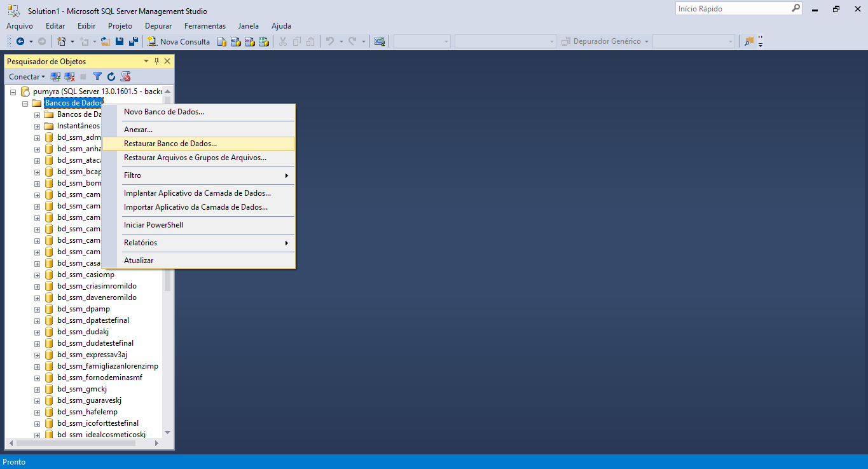Select the bd_ssm_criasimromildo database
This screenshot has width=868, height=469.
pos(97,286)
